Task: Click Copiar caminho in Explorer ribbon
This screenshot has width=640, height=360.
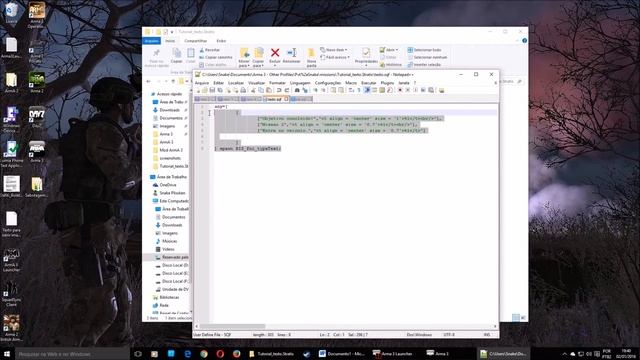Action: tap(216, 58)
